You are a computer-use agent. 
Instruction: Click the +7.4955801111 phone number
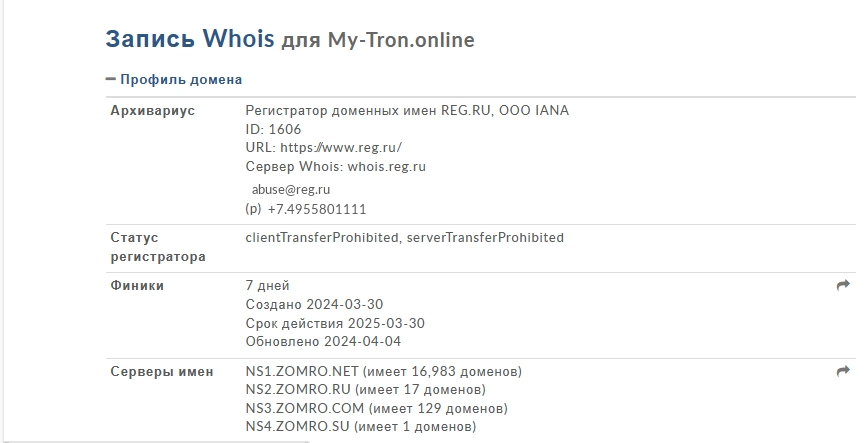[317, 209]
